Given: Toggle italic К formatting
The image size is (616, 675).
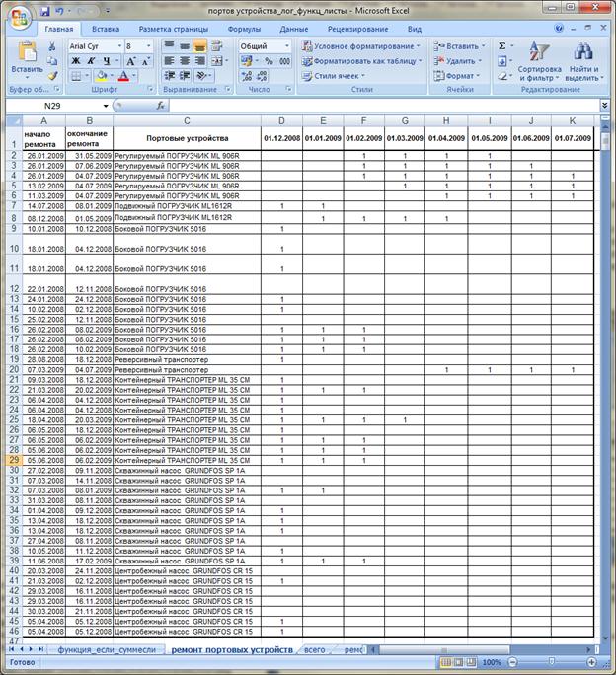Looking at the screenshot, I should pyautogui.click(x=91, y=61).
